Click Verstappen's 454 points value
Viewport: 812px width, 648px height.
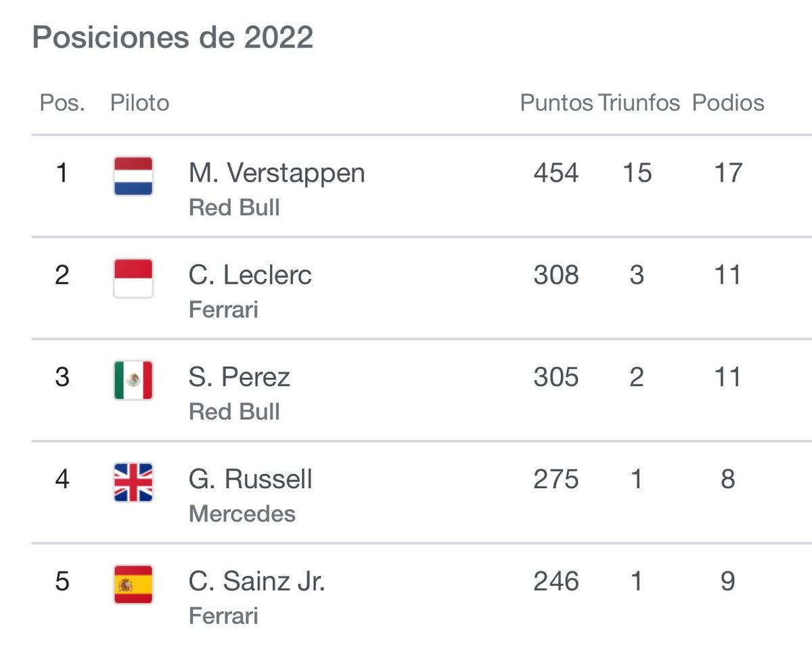pos(556,173)
